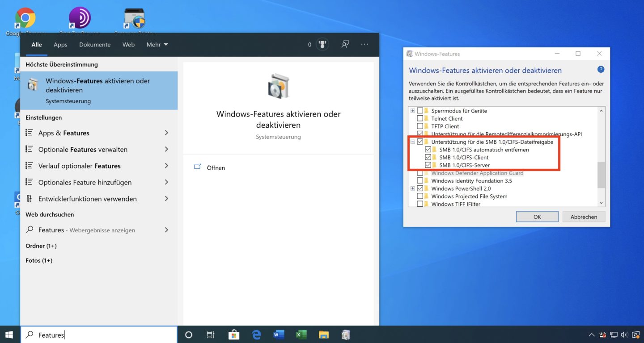The image size is (644, 343).
Task: Open the blue help question mark icon
Action: [601, 70]
